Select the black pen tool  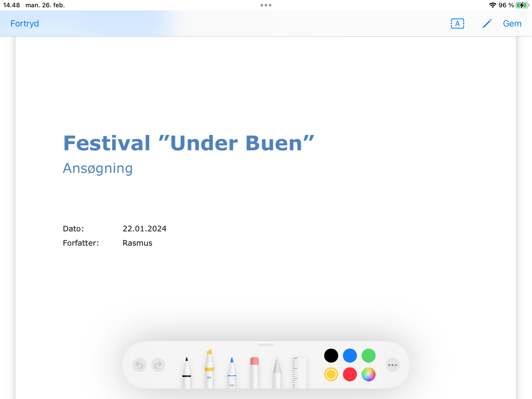187,373
